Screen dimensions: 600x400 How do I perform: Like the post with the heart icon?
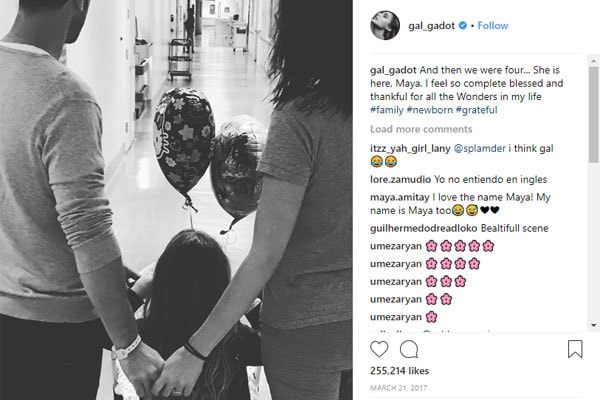point(379,349)
